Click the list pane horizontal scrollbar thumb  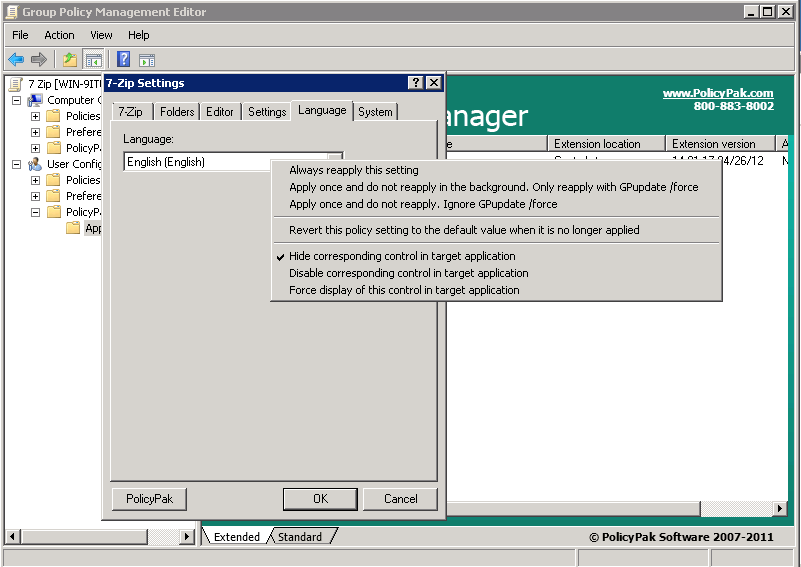click(573, 508)
